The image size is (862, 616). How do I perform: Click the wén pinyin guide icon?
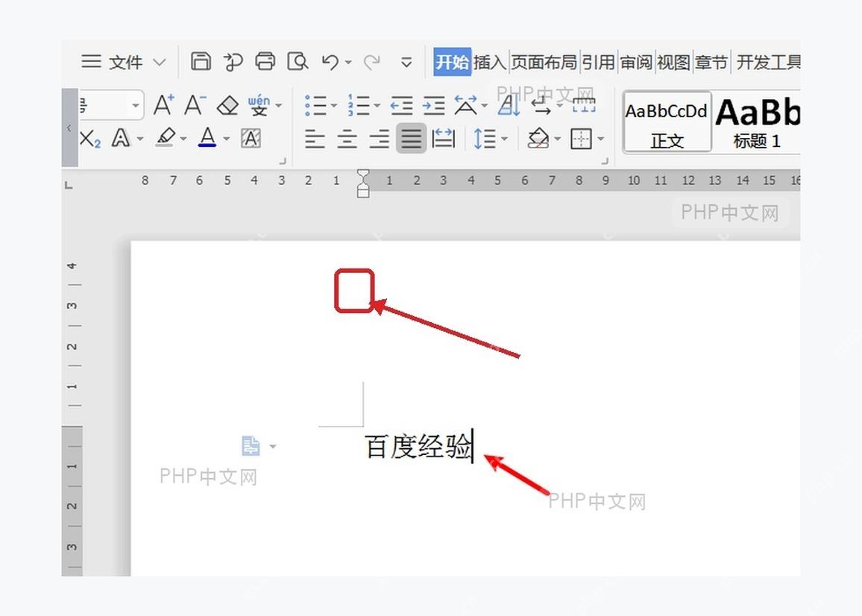259,104
